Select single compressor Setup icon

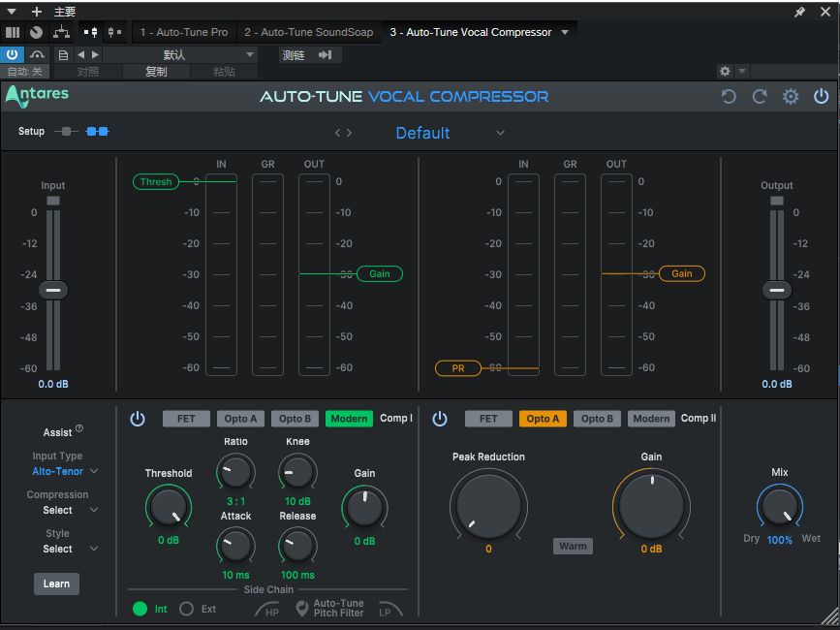click(x=66, y=131)
